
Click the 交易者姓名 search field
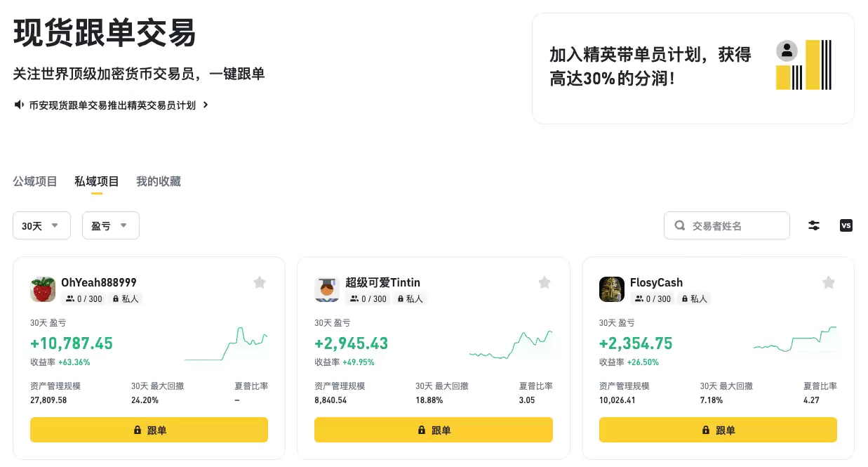[x=733, y=225]
